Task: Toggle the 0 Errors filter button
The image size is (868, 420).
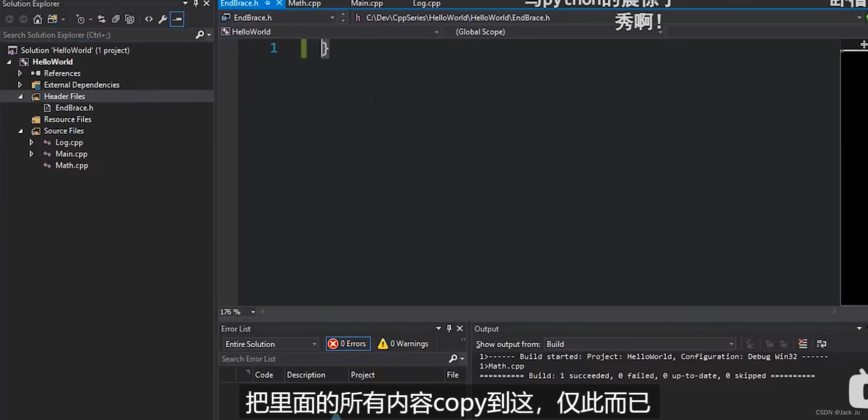Action: [x=348, y=344]
